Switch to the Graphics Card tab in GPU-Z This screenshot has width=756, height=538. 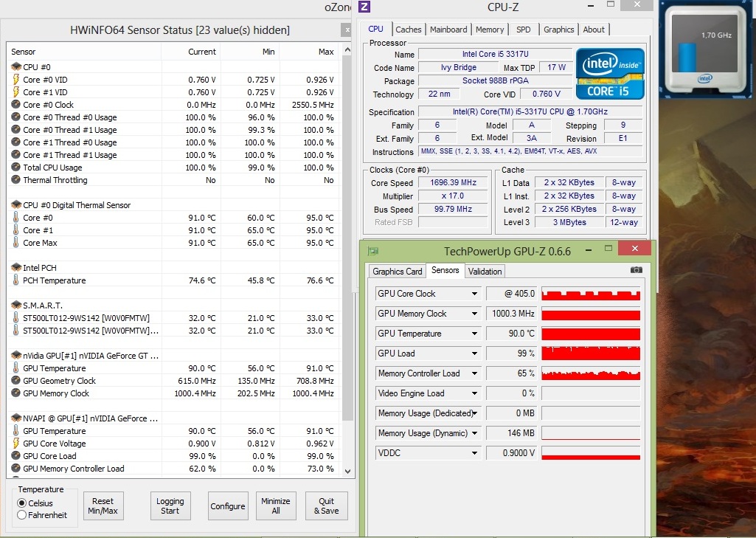pyautogui.click(x=398, y=271)
